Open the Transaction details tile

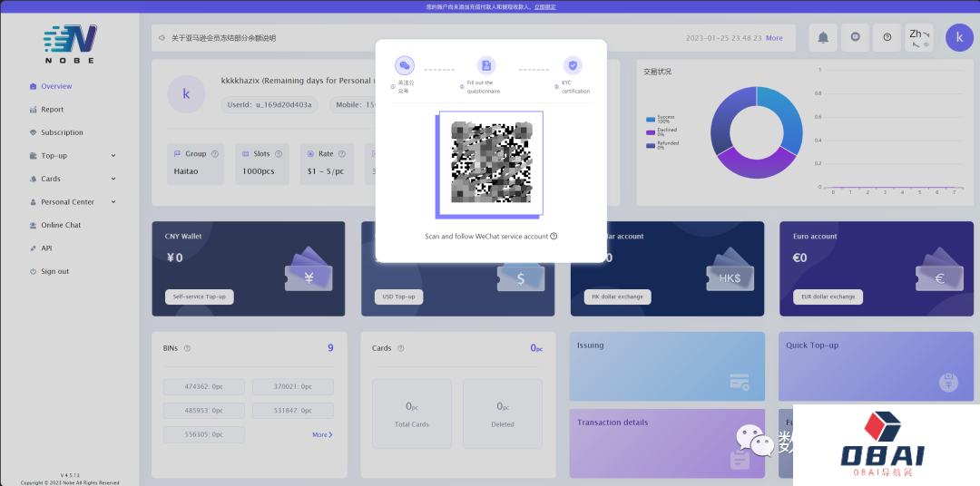tap(667, 443)
